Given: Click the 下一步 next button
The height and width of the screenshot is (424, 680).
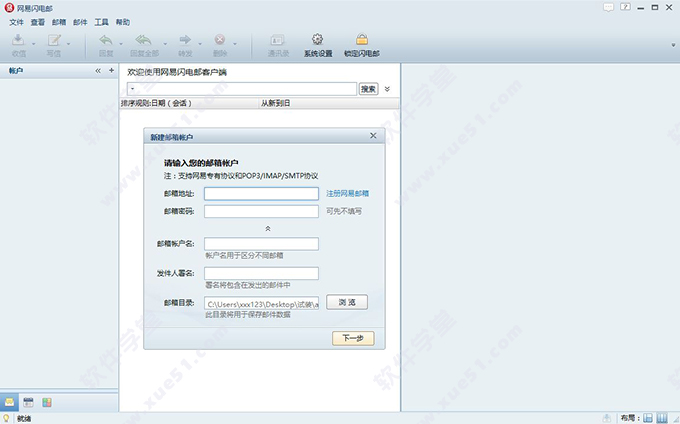Looking at the screenshot, I should tap(353, 338).
